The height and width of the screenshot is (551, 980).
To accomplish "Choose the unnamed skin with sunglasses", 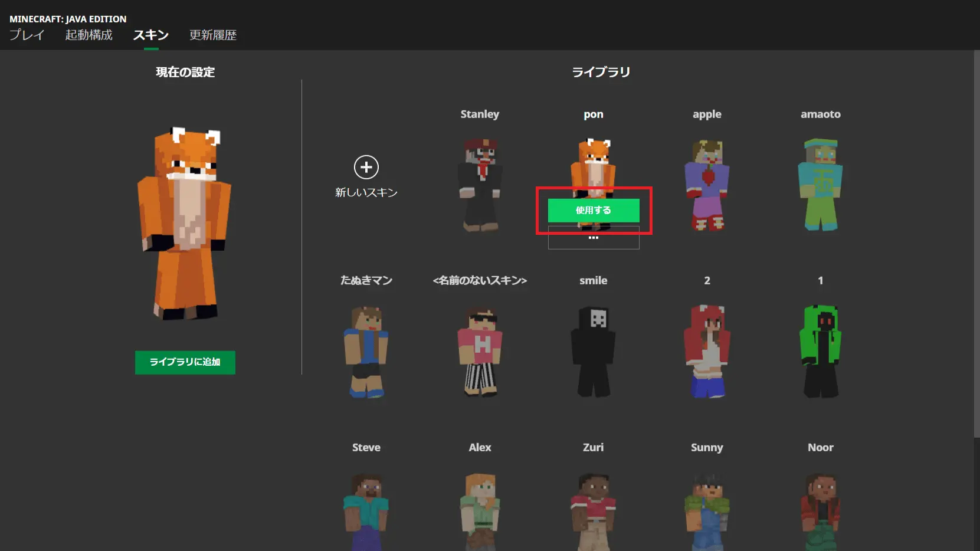I will coord(480,351).
